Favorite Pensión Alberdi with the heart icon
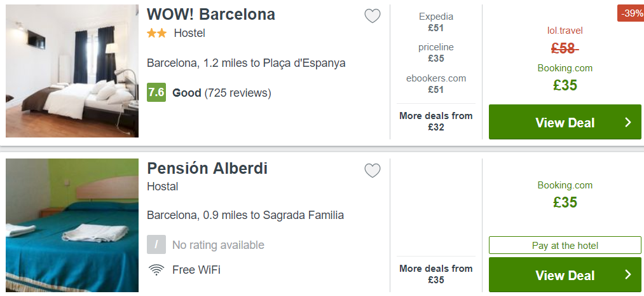Screen dimensions: 644x296 pyautogui.click(x=372, y=171)
